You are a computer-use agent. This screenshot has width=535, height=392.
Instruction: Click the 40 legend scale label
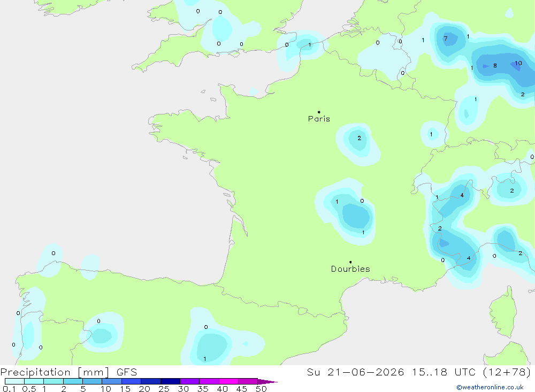222,389
